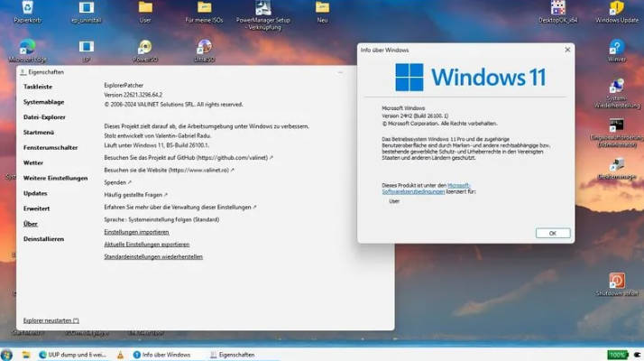Viewport: 644px width, 361px height.
Task: Open the Eingabeaufforderung (Administrator) icon
Action: (617, 133)
